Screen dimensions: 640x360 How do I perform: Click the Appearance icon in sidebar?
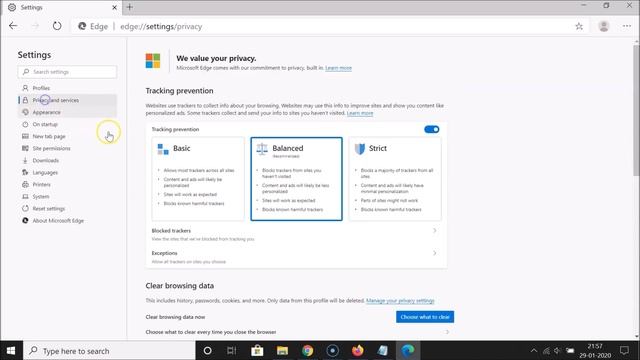(25, 112)
